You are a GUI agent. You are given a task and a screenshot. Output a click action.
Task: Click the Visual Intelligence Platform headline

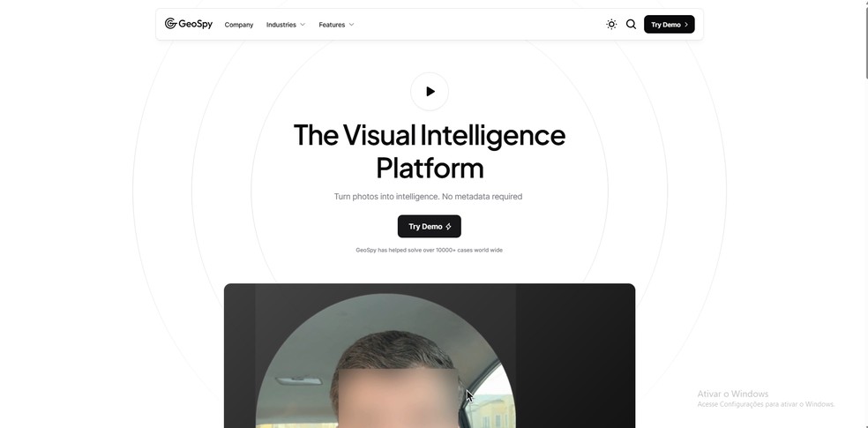(430, 151)
